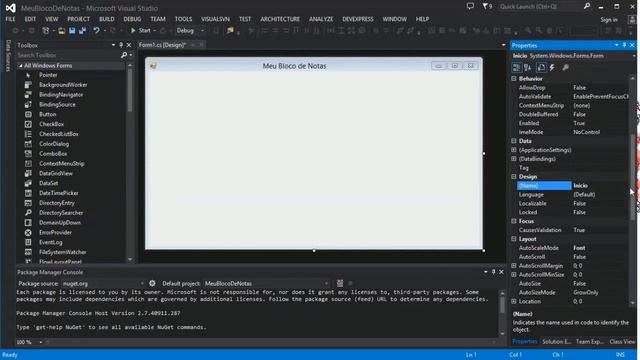Click the Open File toolbar icon
Viewport: 640px width, 360px height.
(61, 31)
